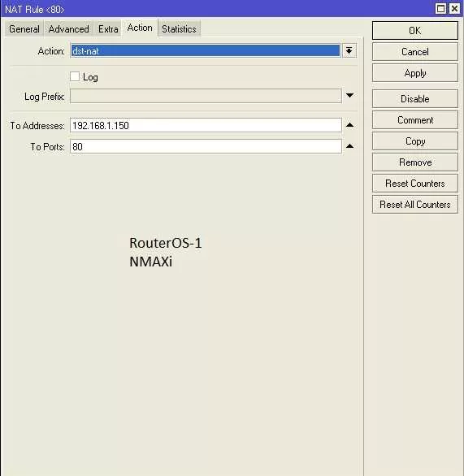
Task: Copy the NAT rule
Action: point(415,141)
